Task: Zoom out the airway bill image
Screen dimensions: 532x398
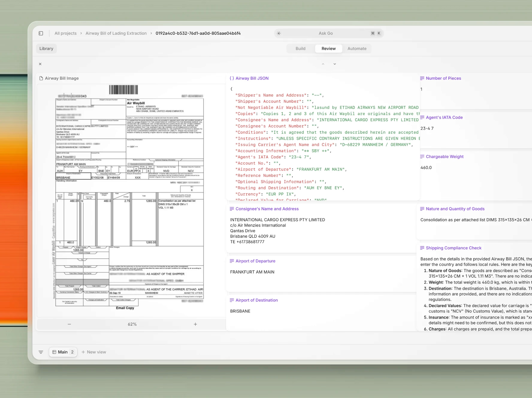Action: 69,324
